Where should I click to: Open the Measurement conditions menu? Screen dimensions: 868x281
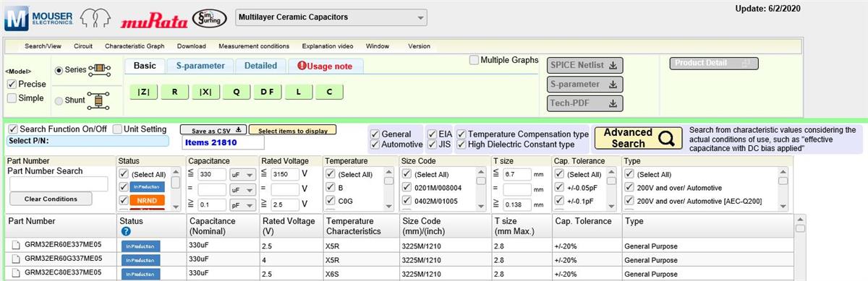point(254,46)
